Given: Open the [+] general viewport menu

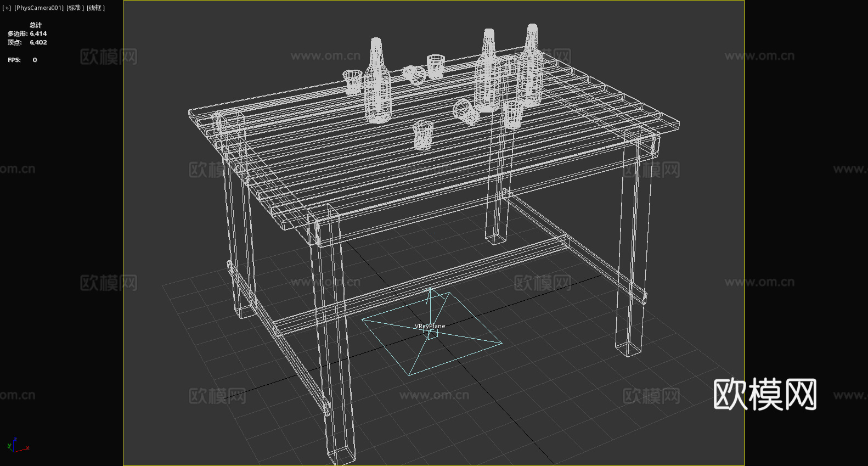Looking at the screenshot, I should click(7, 8).
